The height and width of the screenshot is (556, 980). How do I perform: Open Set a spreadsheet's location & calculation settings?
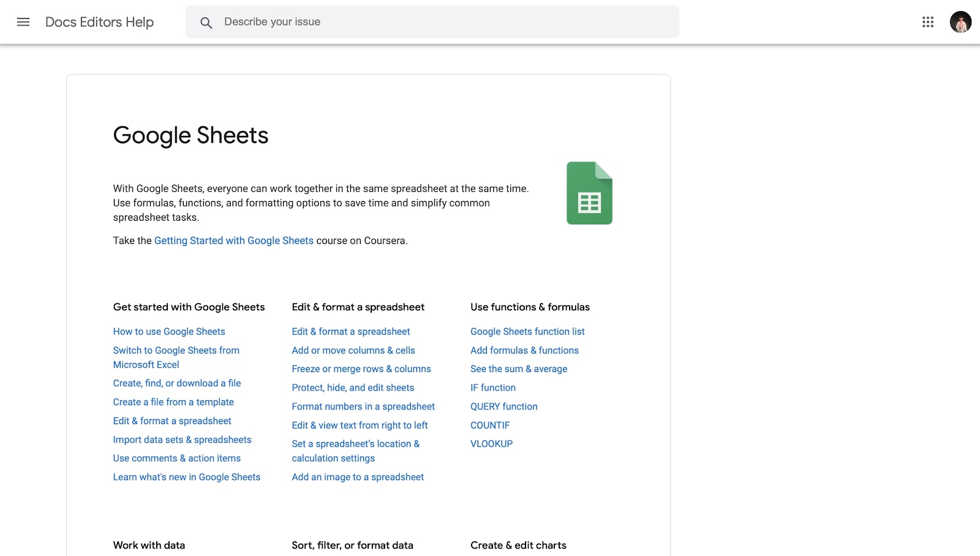coord(356,451)
